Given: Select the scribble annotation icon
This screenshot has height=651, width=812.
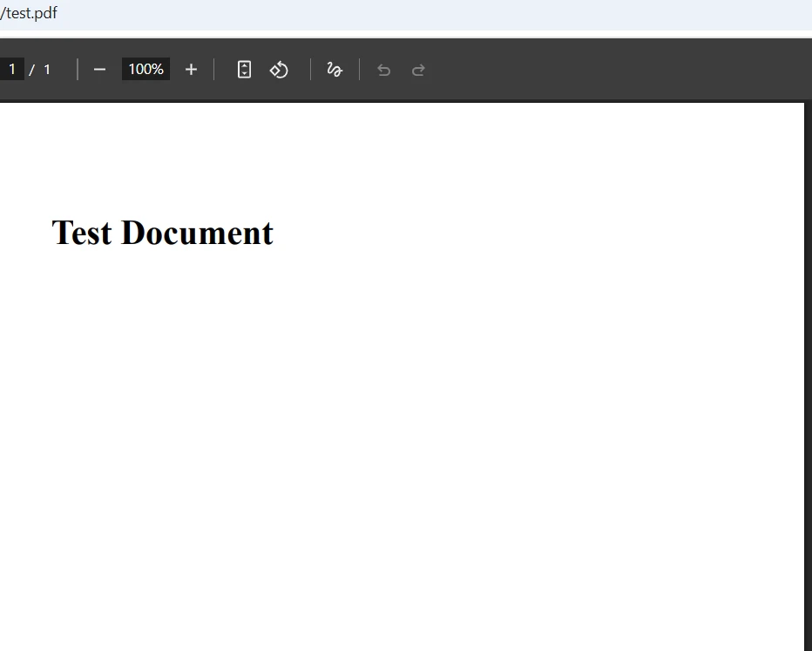Looking at the screenshot, I should (335, 69).
